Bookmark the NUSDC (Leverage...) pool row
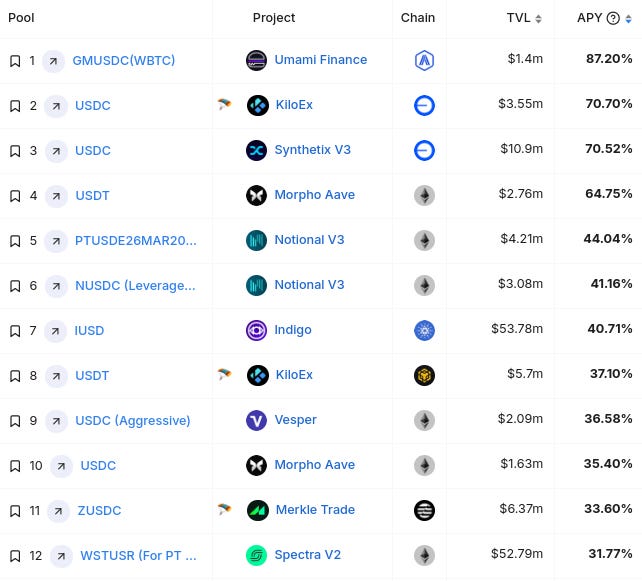Image resolution: width=642 pixels, height=581 pixels. [x=15, y=286]
